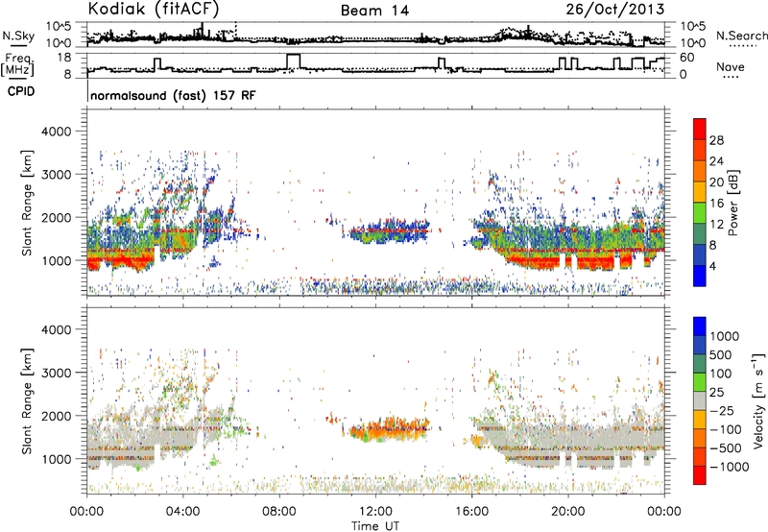Viewport: 768px width, 532px height.
Task: Click the blue top of velocity colorbar
Action: coord(700,326)
